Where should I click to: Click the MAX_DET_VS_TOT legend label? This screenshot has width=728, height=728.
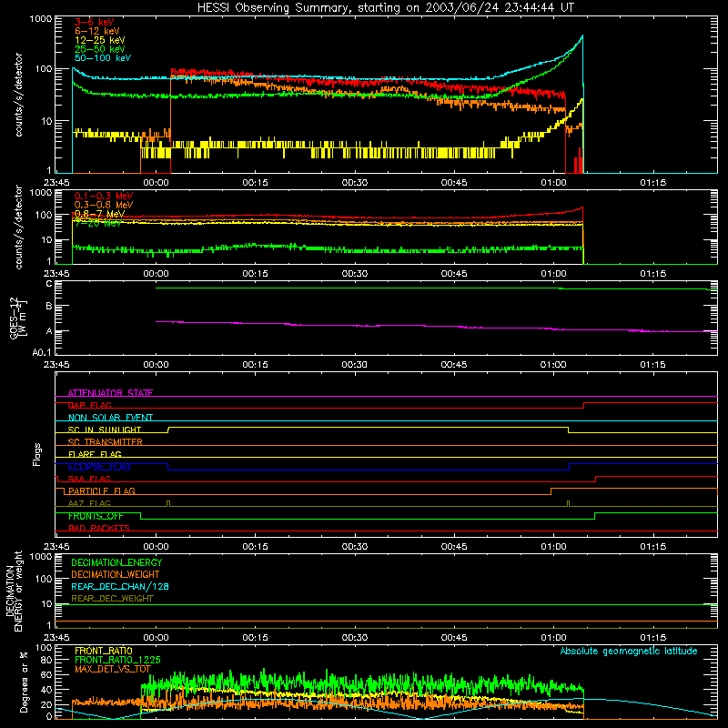(113, 670)
